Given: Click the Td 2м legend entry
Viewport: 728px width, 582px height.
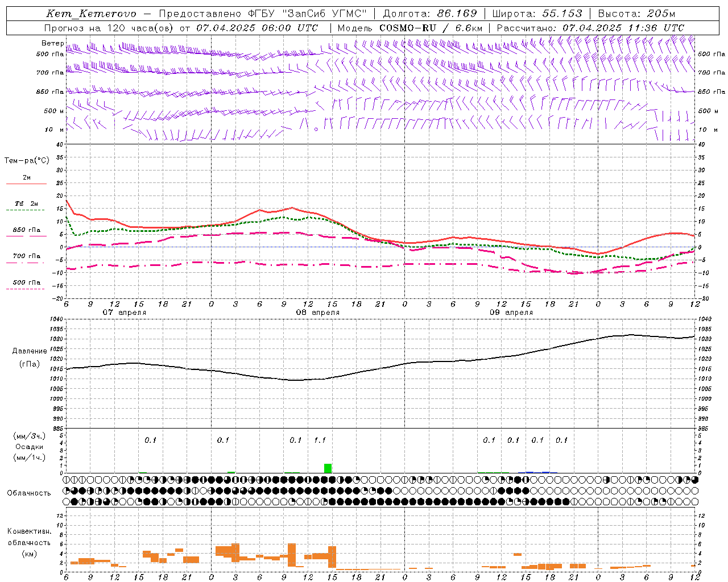Looking at the screenshot, I should pos(26,203).
